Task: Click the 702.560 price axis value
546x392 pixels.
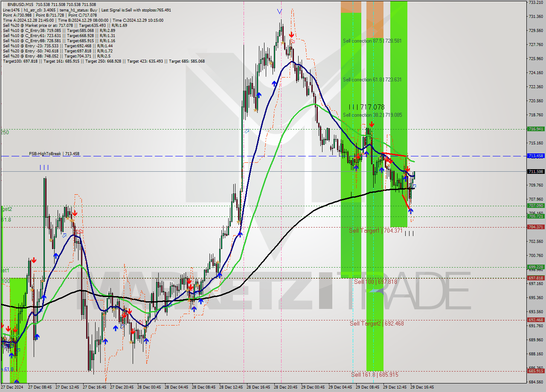Action: pyautogui.click(x=536, y=241)
